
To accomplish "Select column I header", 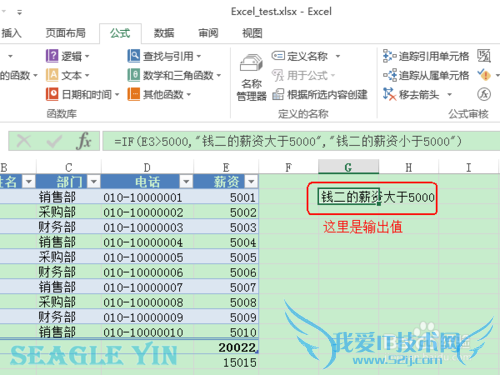I will (x=469, y=167).
